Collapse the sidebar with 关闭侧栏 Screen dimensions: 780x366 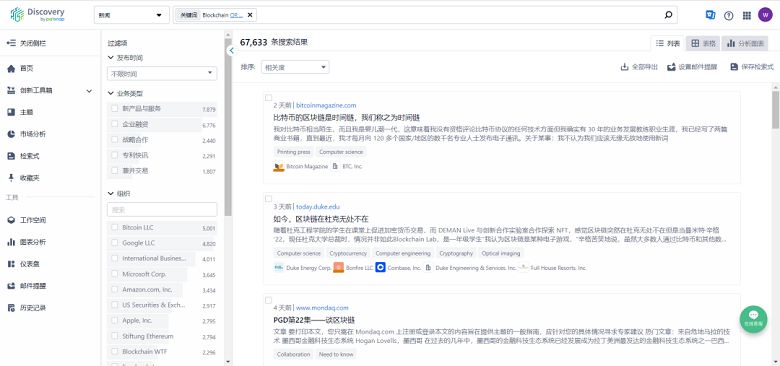pyautogui.click(x=27, y=43)
